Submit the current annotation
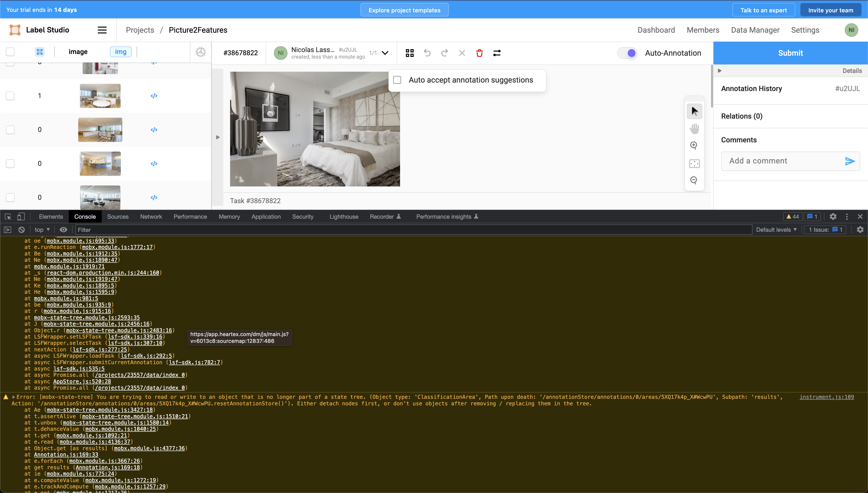Viewport: 868px width, 493px height. click(x=790, y=53)
